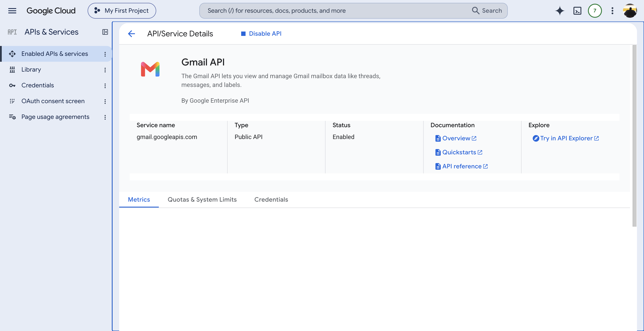Collapse the APIs & Services side panel
The height and width of the screenshot is (331, 644).
point(105,32)
